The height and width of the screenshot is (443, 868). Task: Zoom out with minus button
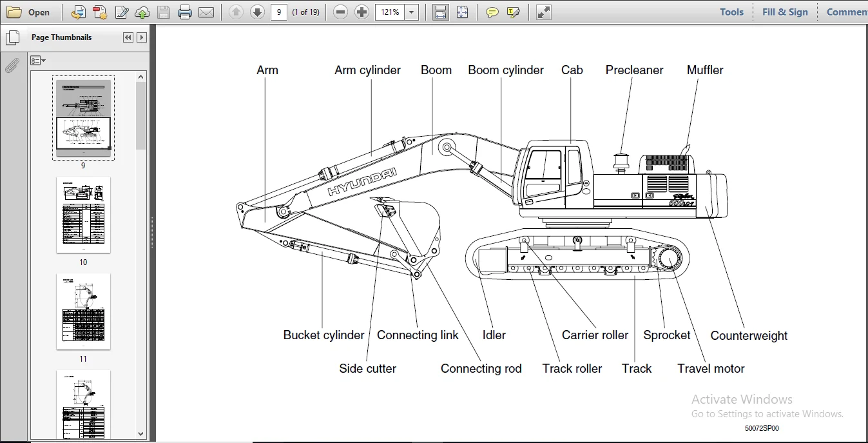click(341, 12)
